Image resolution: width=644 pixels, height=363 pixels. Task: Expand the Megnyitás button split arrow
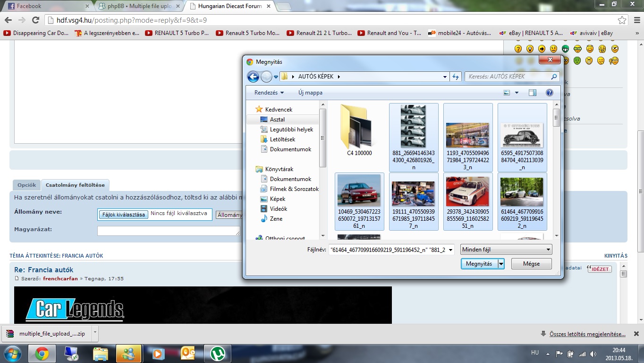[501, 264]
